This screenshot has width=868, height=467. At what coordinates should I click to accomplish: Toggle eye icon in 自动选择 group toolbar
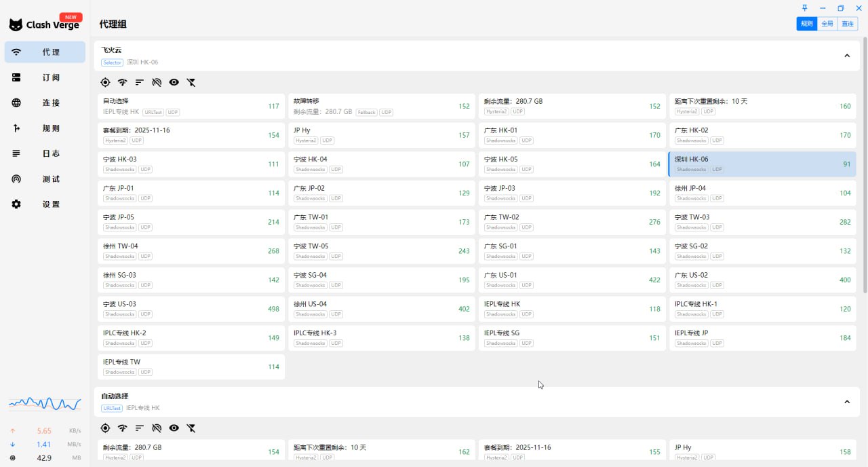point(174,428)
